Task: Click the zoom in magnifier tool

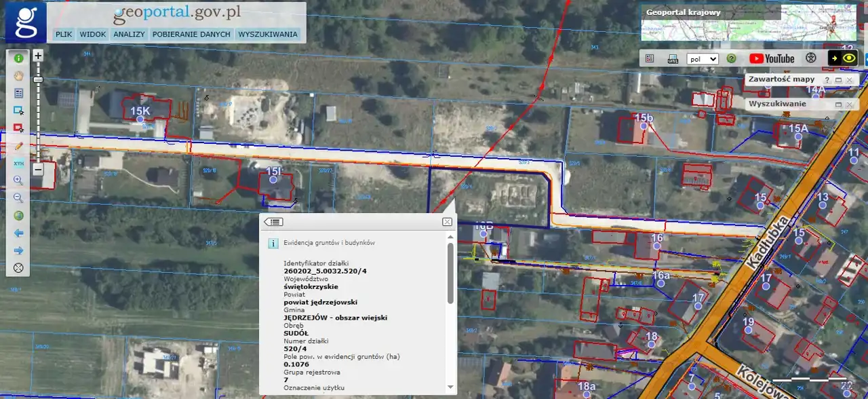Action: [18, 180]
